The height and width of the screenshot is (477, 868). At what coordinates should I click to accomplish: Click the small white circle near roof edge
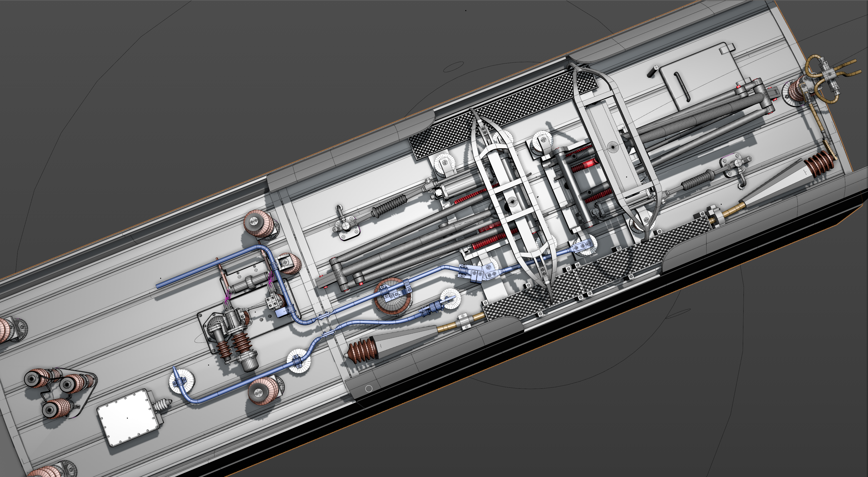click(369, 388)
